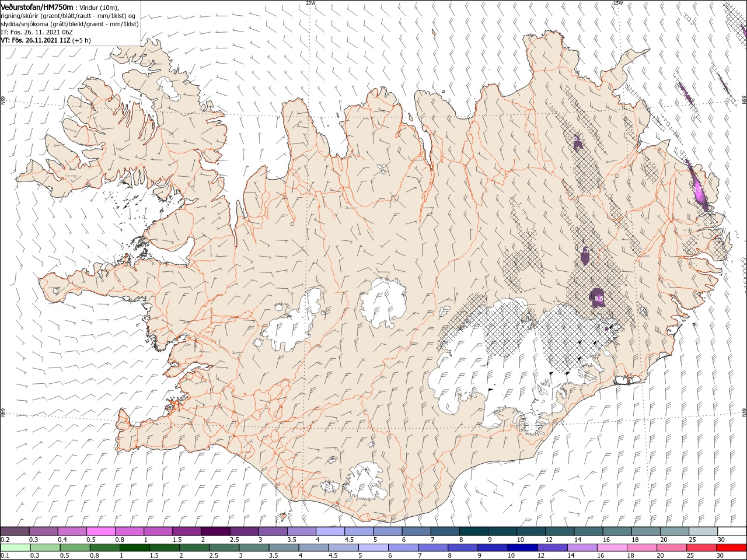Select top legend swatch starting at 8 (dark teal)
This screenshot has height=560, width=747.
[x=474, y=531]
